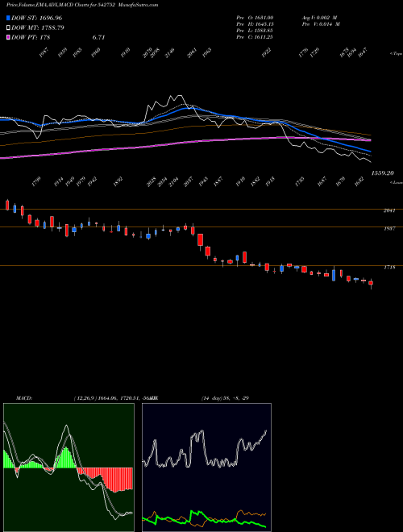Click the 'Pre V: 0.014 M' value
Image resolution: width=403 pixels, height=532 pixels.
coord(321,24)
